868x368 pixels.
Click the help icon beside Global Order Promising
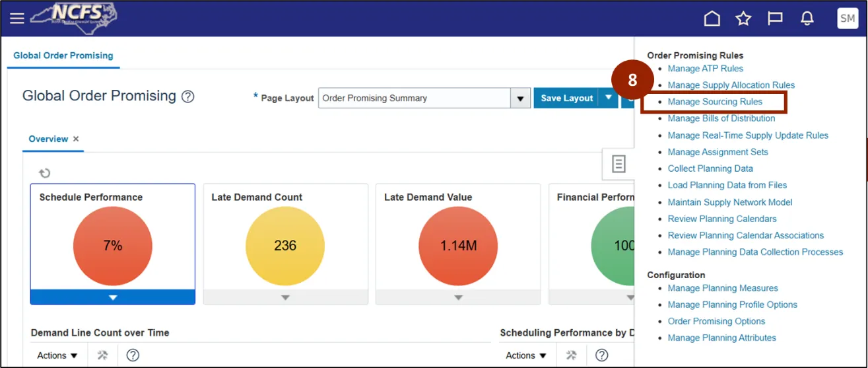coord(188,97)
